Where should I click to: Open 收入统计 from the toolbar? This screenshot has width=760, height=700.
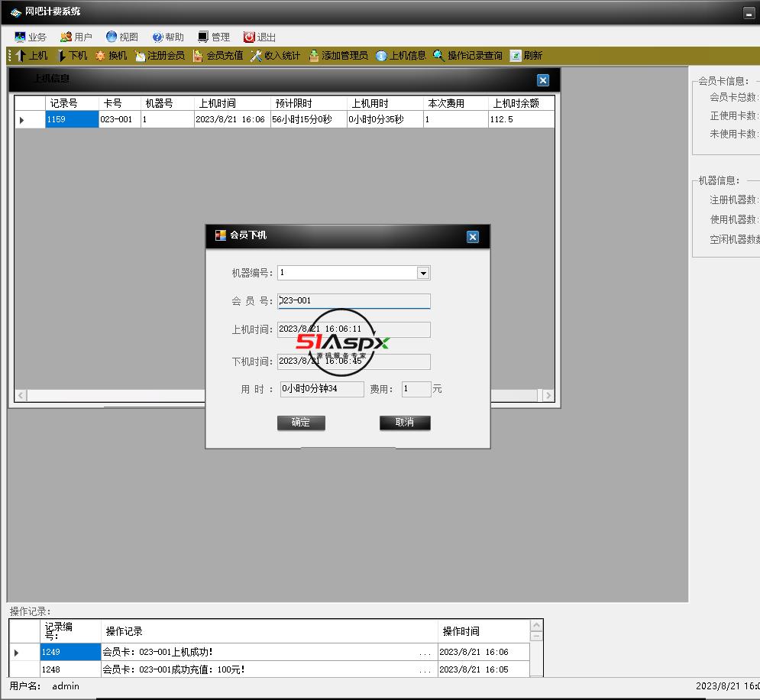click(x=275, y=56)
